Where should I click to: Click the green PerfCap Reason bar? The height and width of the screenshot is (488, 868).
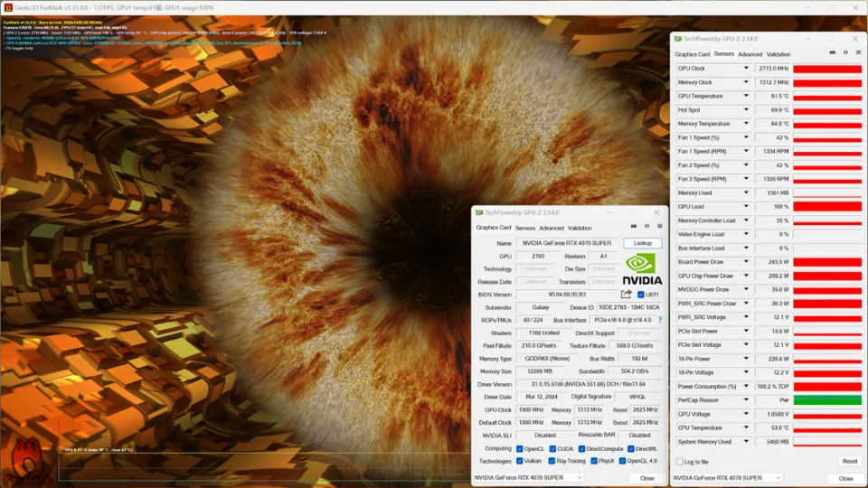(826, 400)
